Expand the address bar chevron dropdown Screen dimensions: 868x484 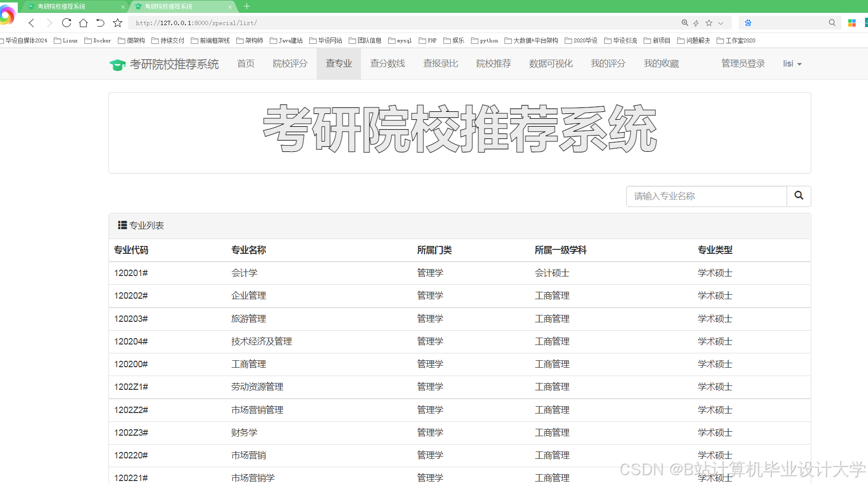[721, 23]
